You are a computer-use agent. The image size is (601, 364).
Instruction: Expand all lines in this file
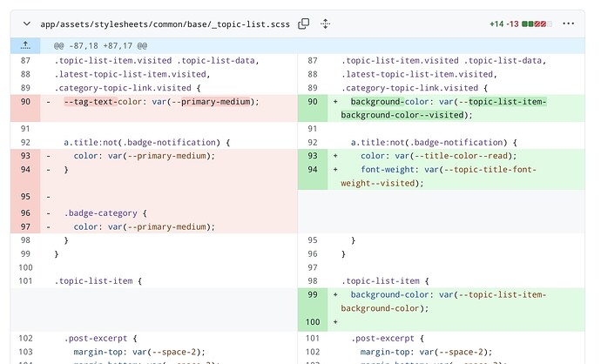pyautogui.click(x=326, y=24)
